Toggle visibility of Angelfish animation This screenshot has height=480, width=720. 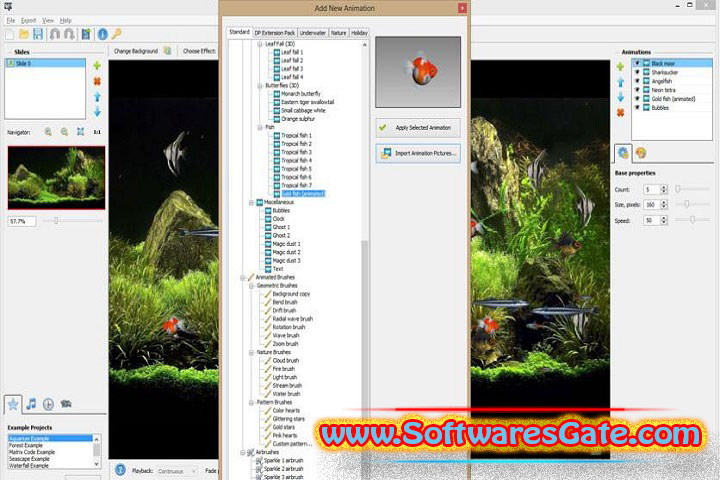637,81
